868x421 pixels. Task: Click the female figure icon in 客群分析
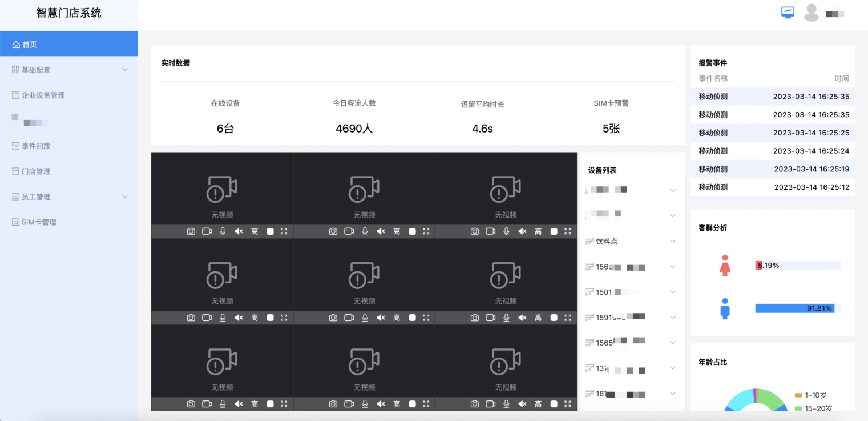725,266
